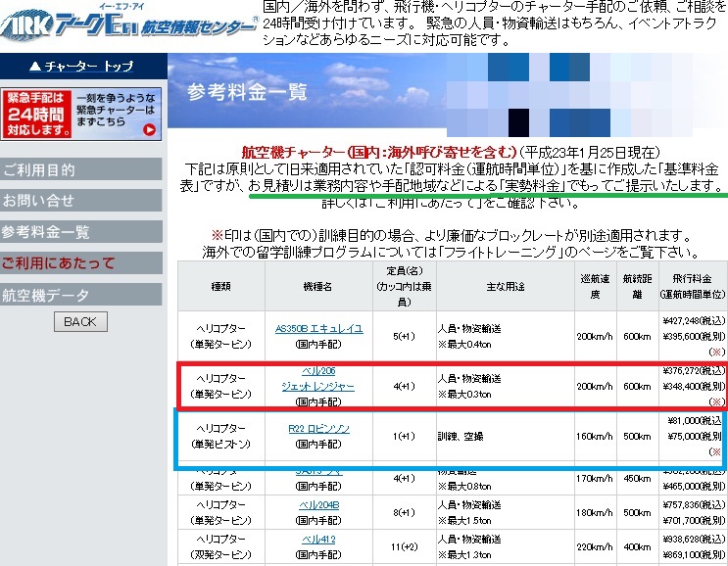728x566 pixels.
Task: Click the ※最大0.3ton text
Action: pyautogui.click(x=464, y=395)
